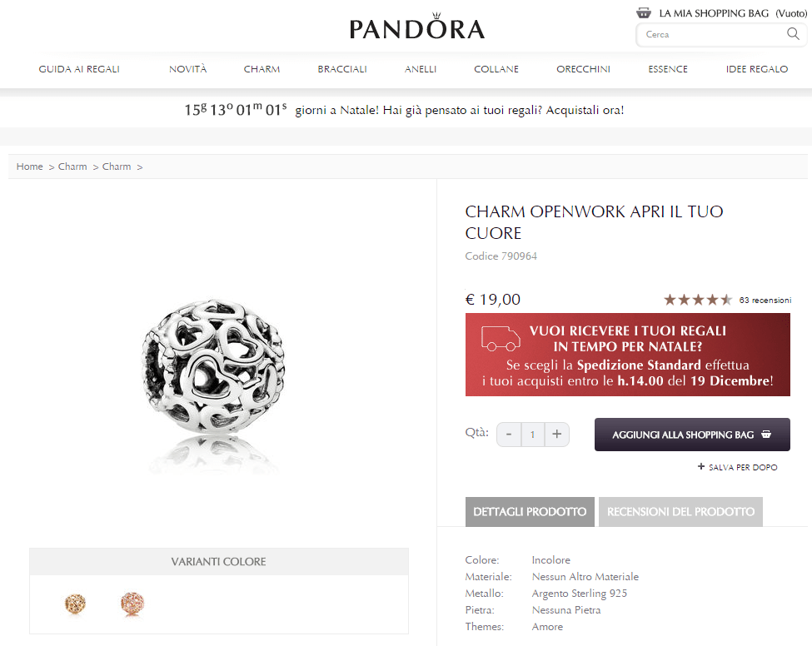The height and width of the screenshot is (646, 812).
Task: Select the Dettagli Prodotto tab
Action: click(x=530, y=512)
